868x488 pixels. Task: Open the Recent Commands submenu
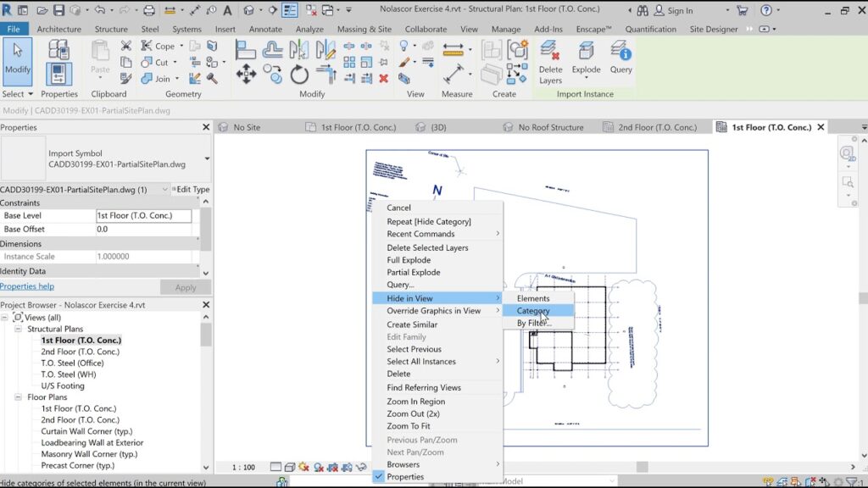tap(420, 233)
